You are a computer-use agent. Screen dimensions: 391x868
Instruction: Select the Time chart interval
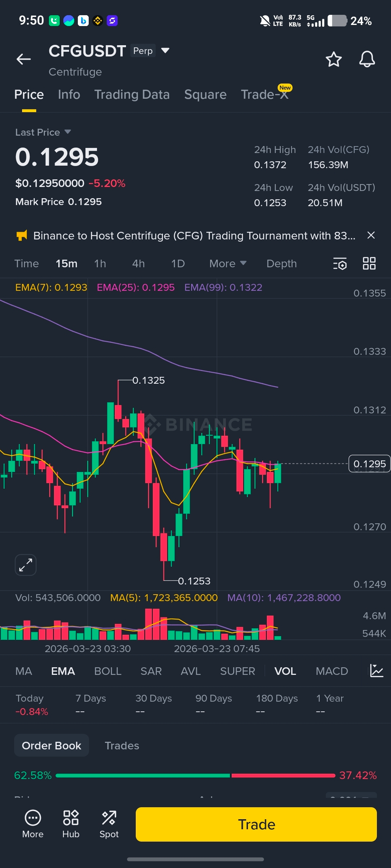pos(26,264)
